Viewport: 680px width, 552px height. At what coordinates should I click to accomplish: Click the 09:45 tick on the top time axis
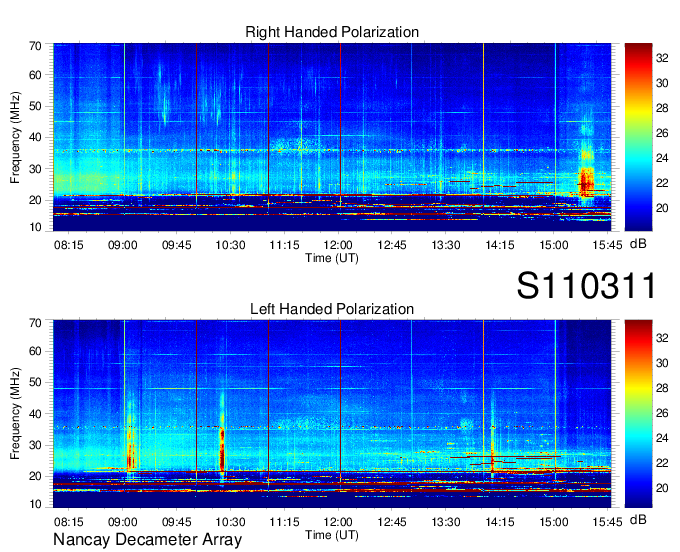[177, 245]
